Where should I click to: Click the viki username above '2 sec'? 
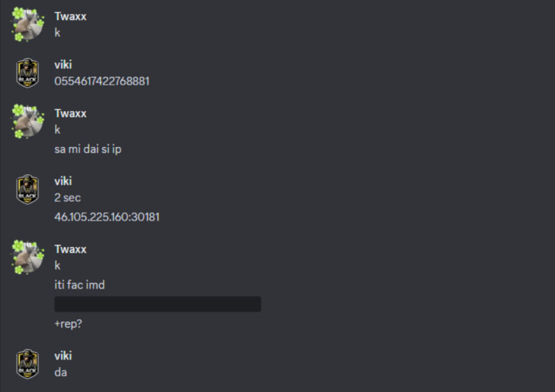(63, 181)
